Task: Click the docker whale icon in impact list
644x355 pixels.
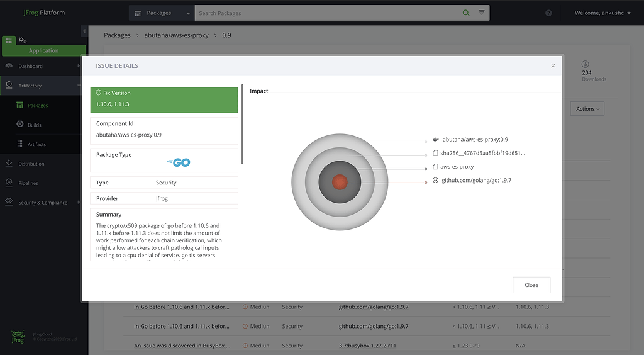Action: tap(435, 139)
